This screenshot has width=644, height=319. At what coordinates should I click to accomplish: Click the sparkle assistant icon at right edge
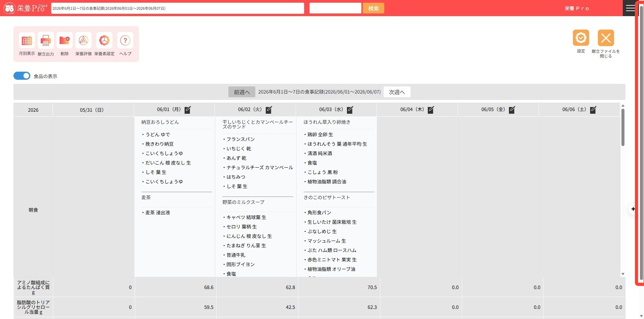[633, 209]
